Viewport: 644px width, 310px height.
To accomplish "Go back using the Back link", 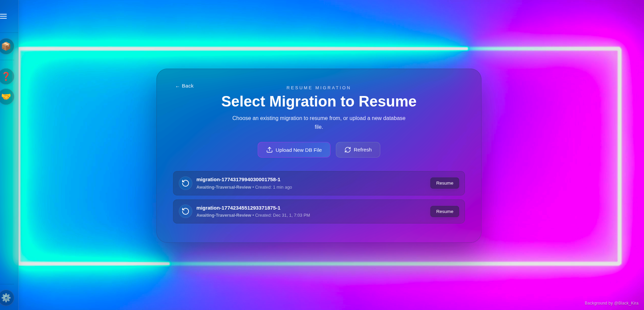I will click(x=184, y=86).
